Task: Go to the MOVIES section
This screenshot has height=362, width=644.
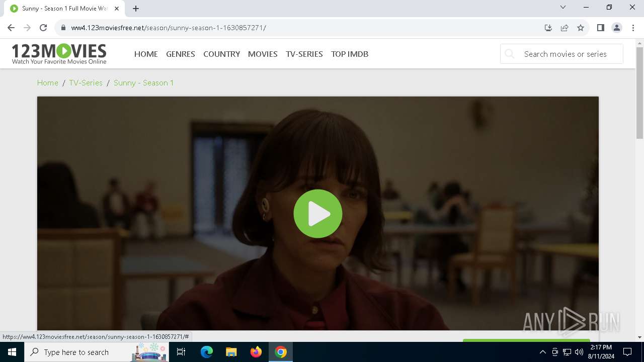Action: coord(263,54)
